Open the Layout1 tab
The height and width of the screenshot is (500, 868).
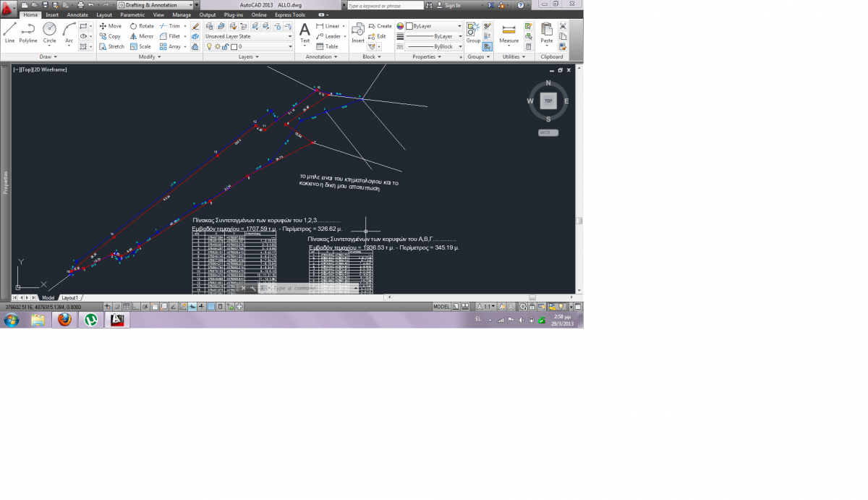coord(70,297)
